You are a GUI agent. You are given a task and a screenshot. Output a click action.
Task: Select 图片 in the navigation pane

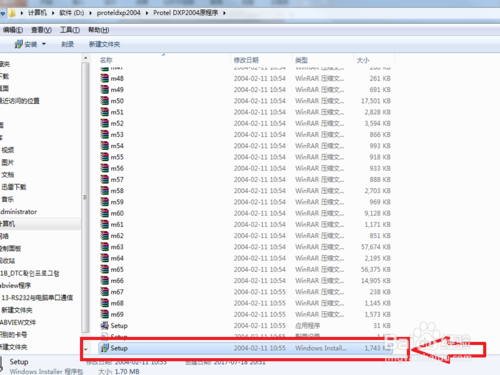[8, 162]
